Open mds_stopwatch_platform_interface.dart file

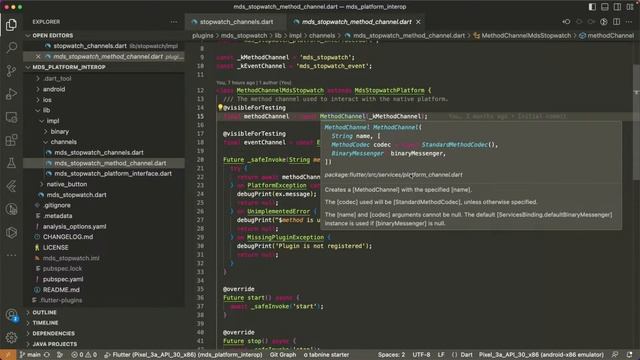[x=113, y=173]
